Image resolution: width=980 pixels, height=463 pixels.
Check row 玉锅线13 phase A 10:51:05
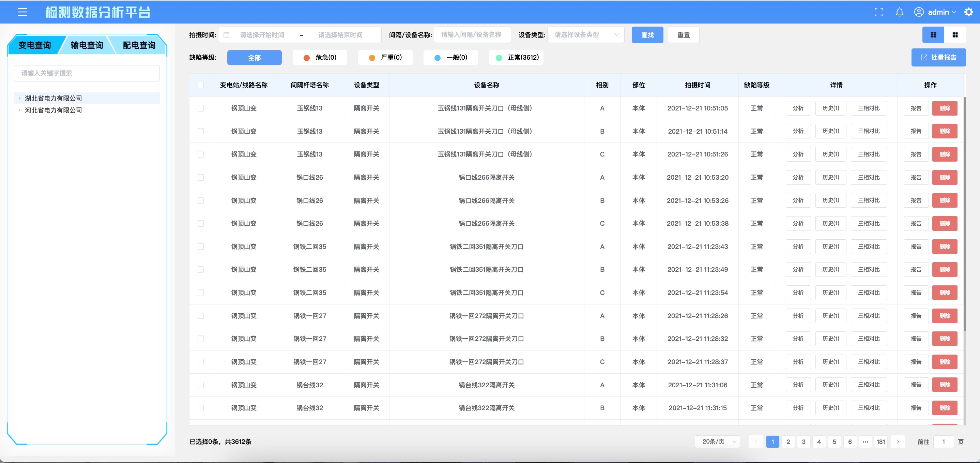click(200, 108)
